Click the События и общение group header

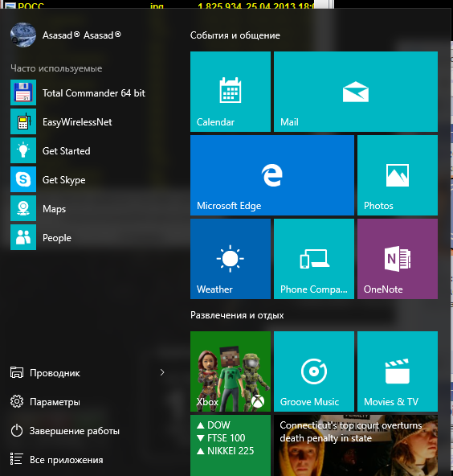tap(235, 35)
